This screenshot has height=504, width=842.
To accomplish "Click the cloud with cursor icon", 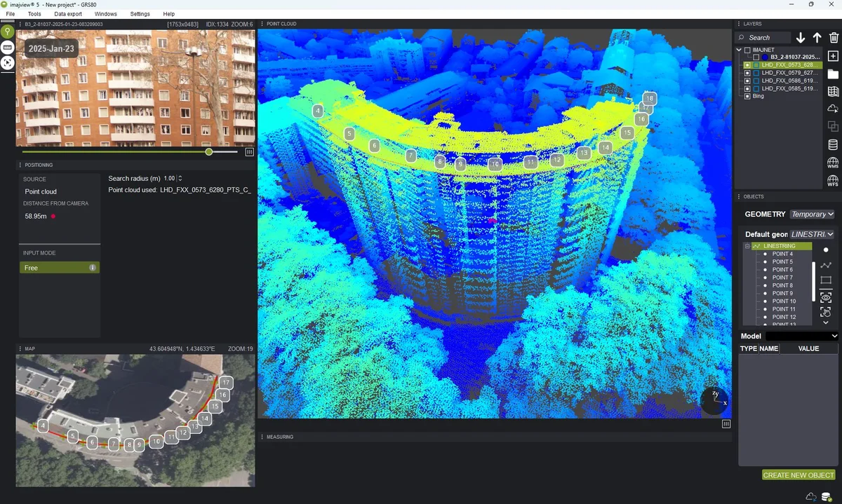I will [833, 109].
